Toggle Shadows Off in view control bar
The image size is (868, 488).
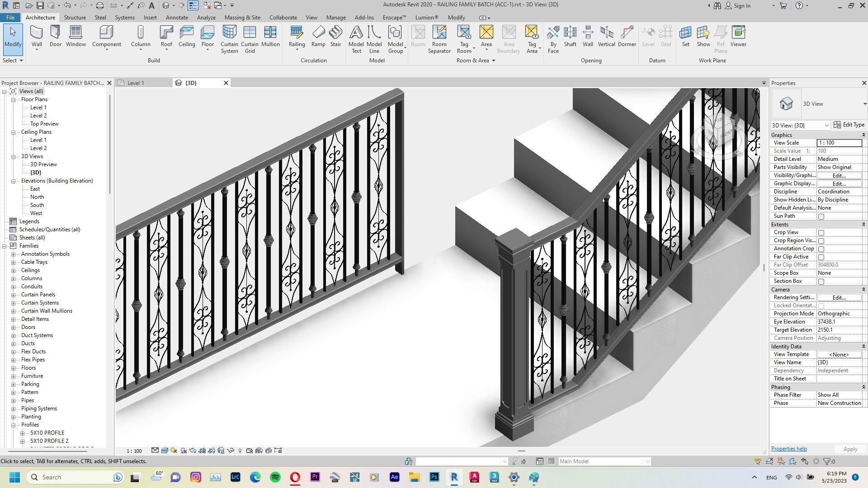pos(183,450)
